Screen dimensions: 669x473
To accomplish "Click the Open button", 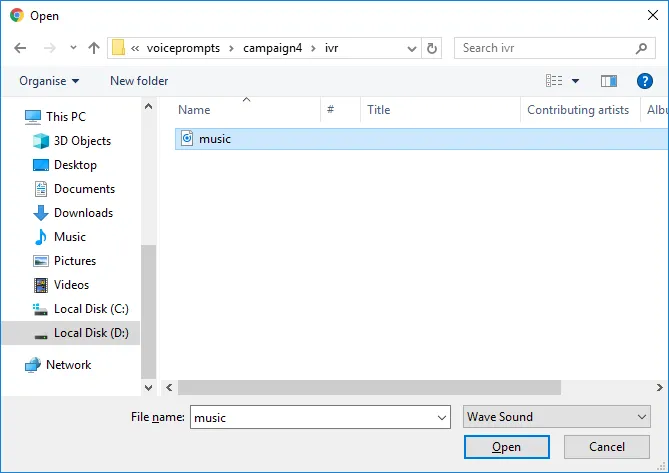I will pyautogui.click(x=506, y=447).
